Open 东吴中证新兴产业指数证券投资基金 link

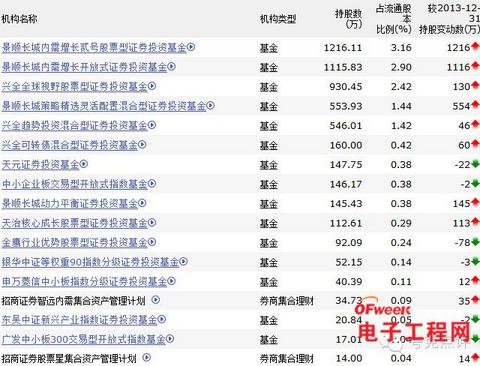79,320
